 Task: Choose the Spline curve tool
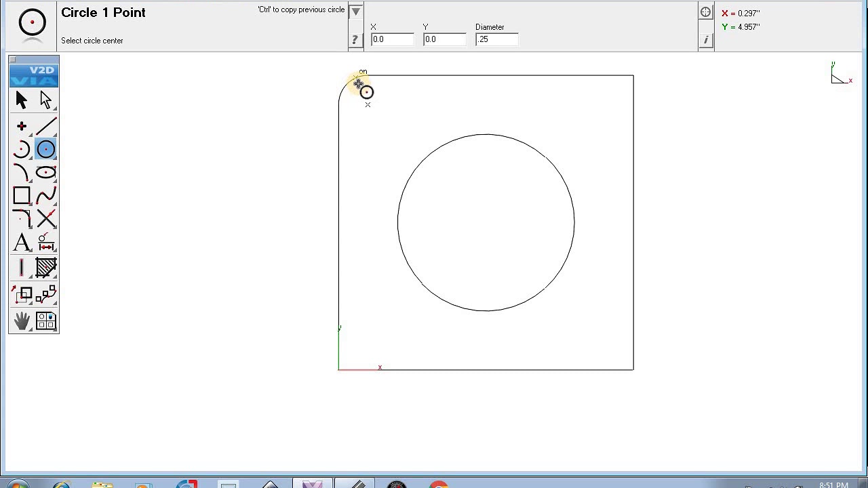[x=46, y=195]
